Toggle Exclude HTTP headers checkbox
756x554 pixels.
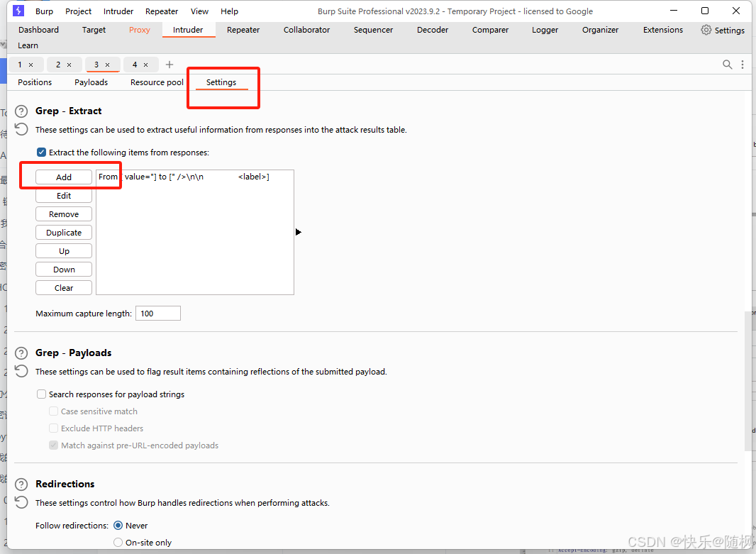[53, 428]
